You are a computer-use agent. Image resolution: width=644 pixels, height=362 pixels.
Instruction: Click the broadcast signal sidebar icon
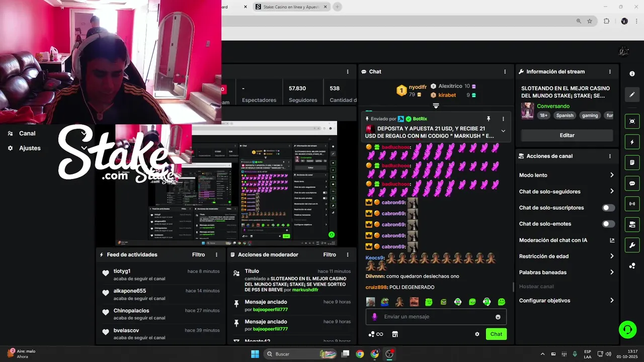632,204
